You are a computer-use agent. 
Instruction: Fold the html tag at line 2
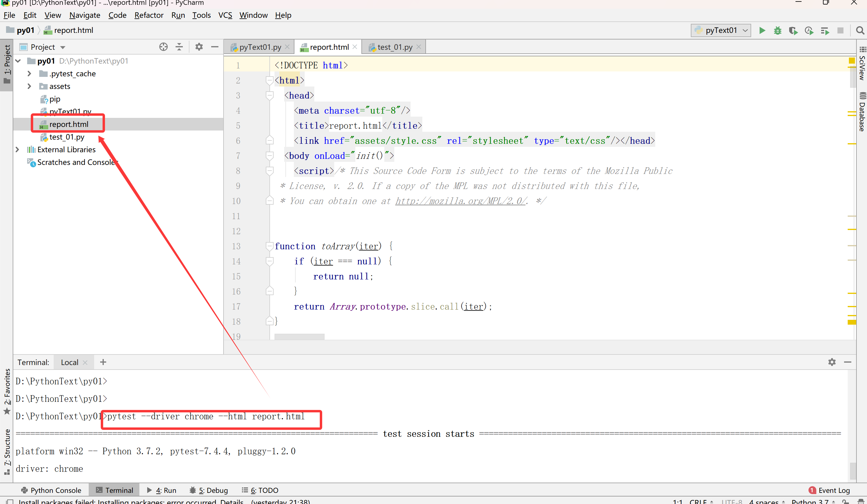pyautogui.click(x=269, y=80)
